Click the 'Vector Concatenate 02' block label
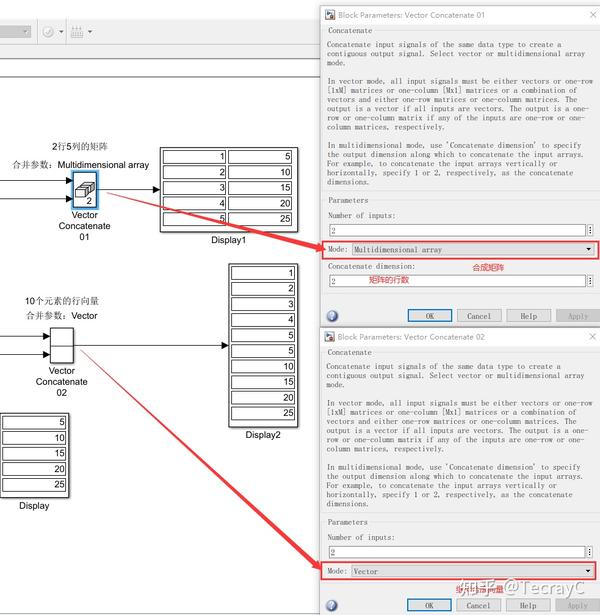 point(62,382)
